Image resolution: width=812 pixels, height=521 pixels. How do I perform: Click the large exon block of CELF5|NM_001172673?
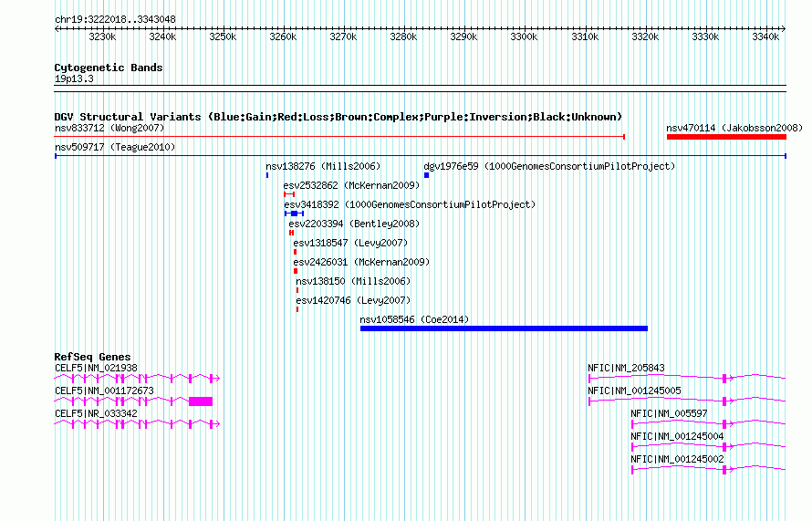pyautogui.click(x=201, y=401)
